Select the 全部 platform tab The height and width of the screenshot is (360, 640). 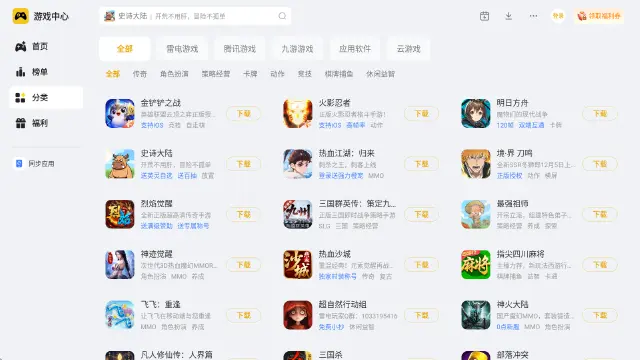point(124,49)
